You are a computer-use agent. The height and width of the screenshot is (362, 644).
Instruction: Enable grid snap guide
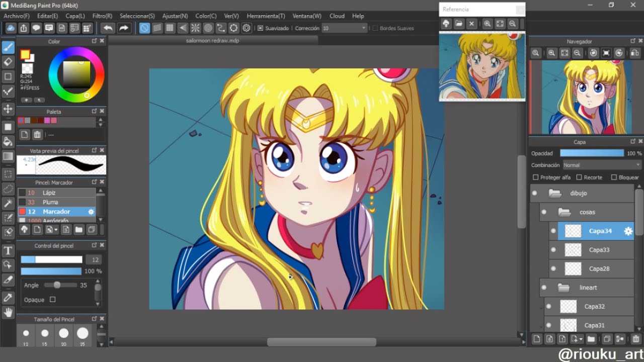point(170,28)
